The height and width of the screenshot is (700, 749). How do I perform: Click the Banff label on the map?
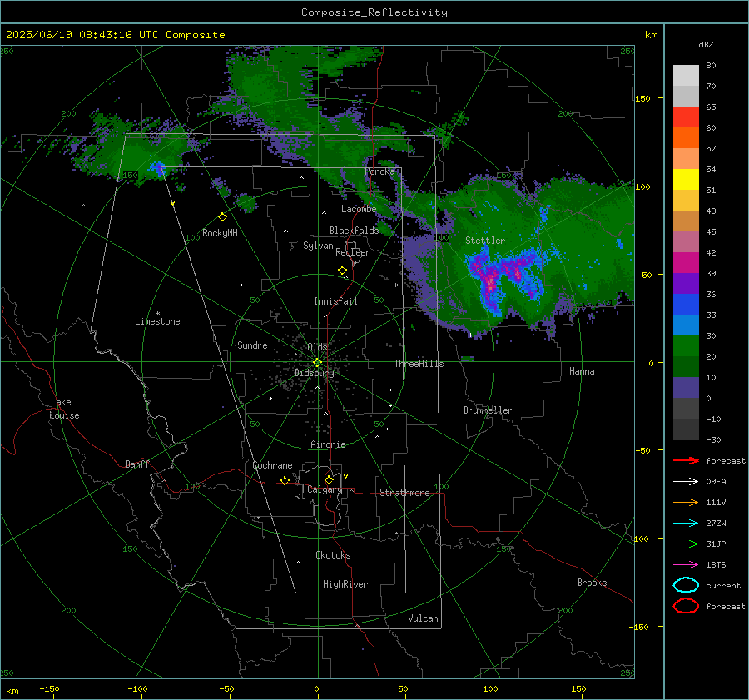137,464
